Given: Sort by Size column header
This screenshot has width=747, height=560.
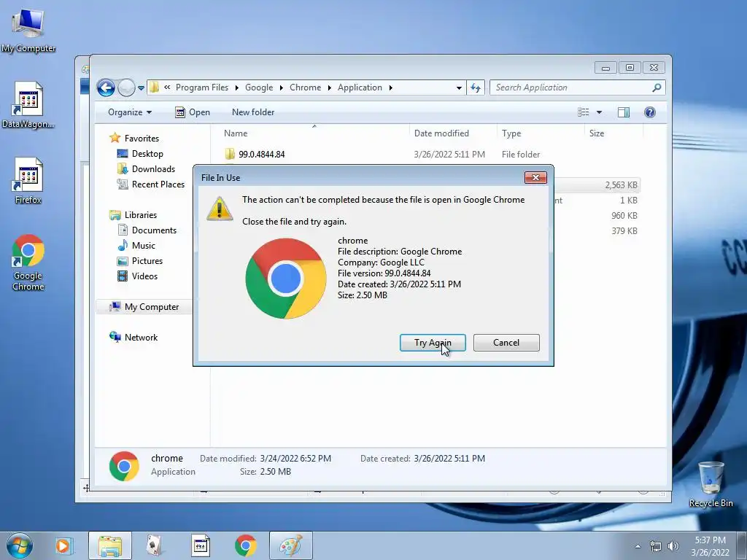Looking at the screenshot, I should click(x=597, y=133).
